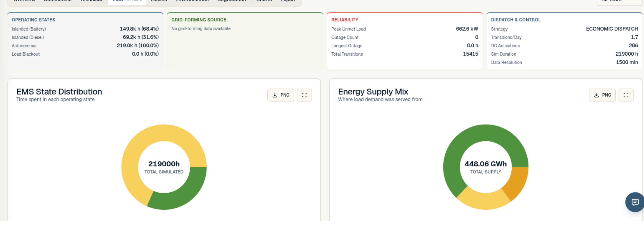The width and height of the screenshot is (644, 226).
Task: Expand EMS State Distribution chart to fullscreen
Action: (x=304, y=95)
